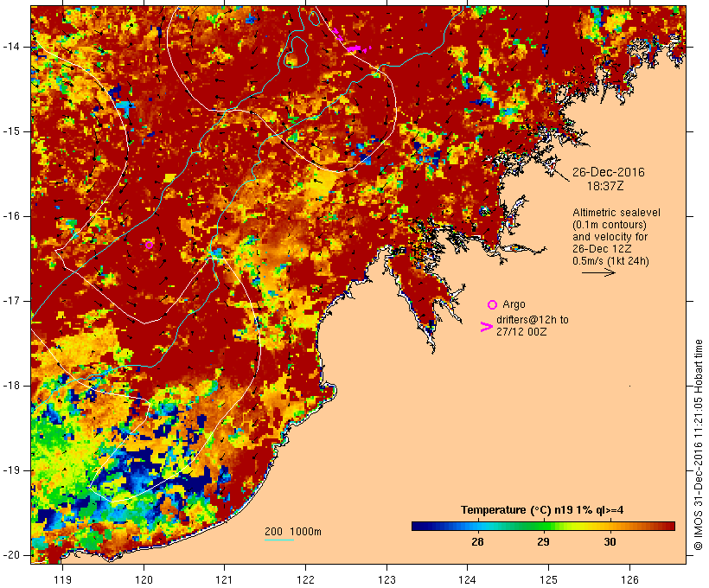Click the IMOS copyright timestamp text
The image size is (709, 588).
coord(699,444)
